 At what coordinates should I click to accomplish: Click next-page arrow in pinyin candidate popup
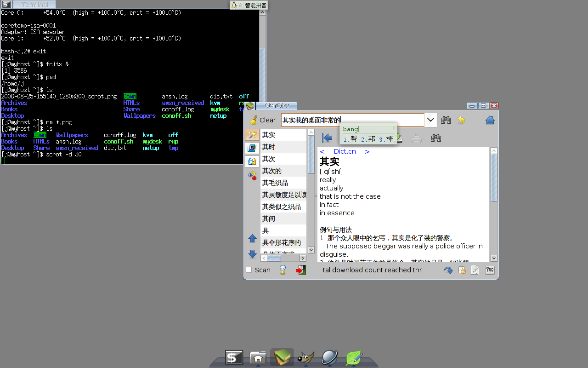(394, 129)
